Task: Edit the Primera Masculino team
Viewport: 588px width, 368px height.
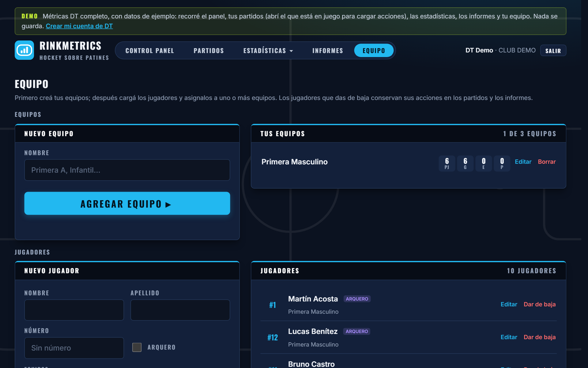Action: tap(523, 162)
